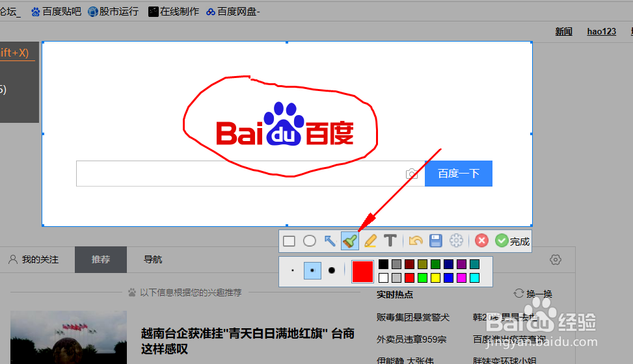The height and width of the screenshot is (364, 633).
Task: Select the highlighter pen tool
Action: (x=370, y=241)
